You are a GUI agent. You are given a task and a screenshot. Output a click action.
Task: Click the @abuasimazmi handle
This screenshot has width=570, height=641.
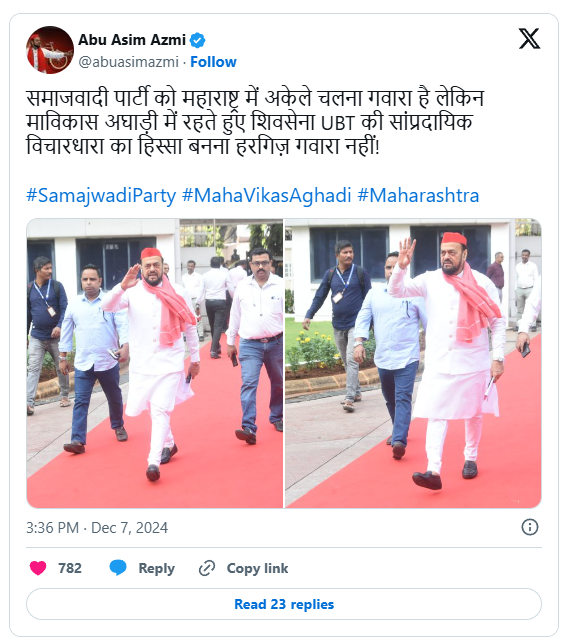coord(128,62)
